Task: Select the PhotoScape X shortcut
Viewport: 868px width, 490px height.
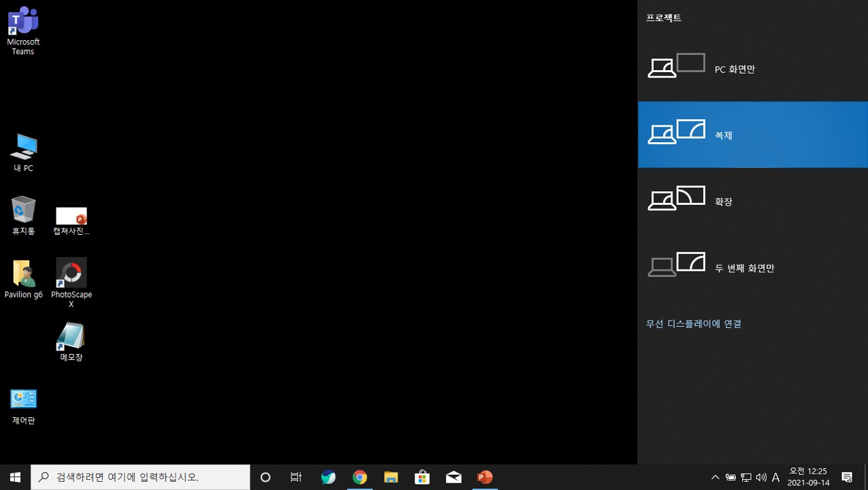Action: pos(71,283)
